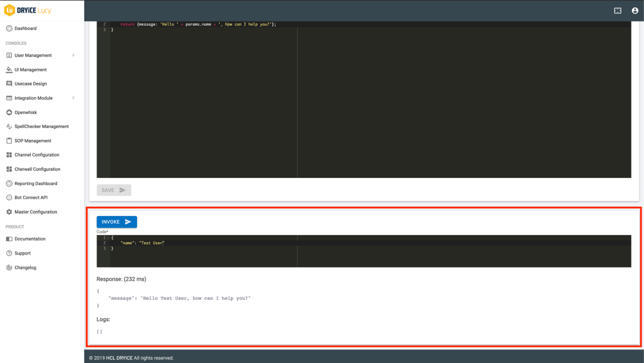The width and height of the screenshot is (644, 363).
Task: Click the Changelog icon
Action: tap(9, 268)
